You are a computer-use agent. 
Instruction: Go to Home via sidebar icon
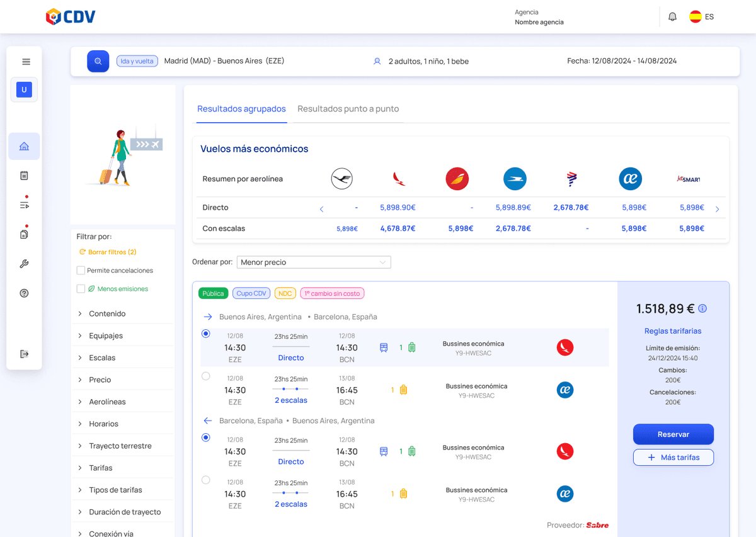click(x=24, y=147)
